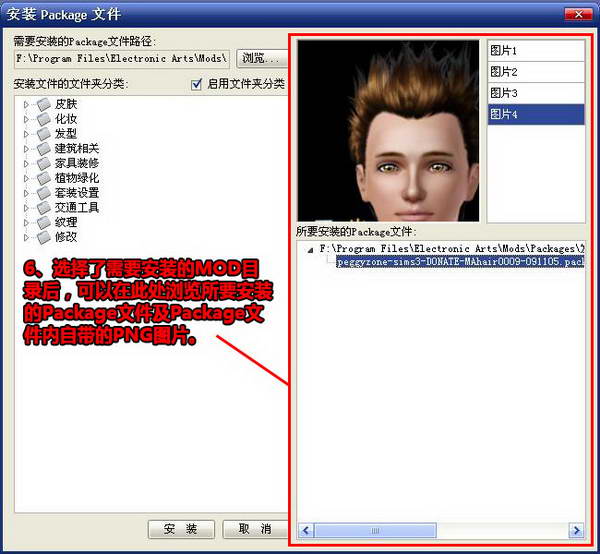Screen dimensions: 600x554
Task: Click the 取消 button
Action: (254, 529)
